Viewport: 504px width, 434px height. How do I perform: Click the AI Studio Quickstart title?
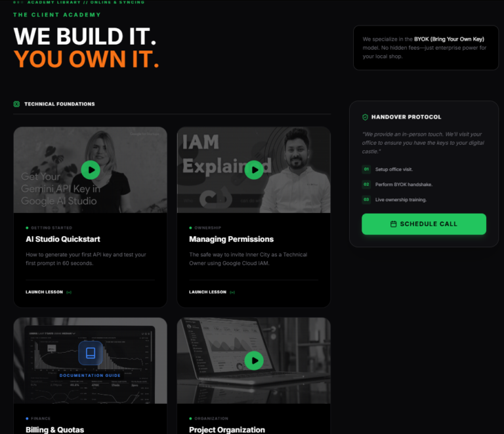pyautogui.click(x=63, y=239)
